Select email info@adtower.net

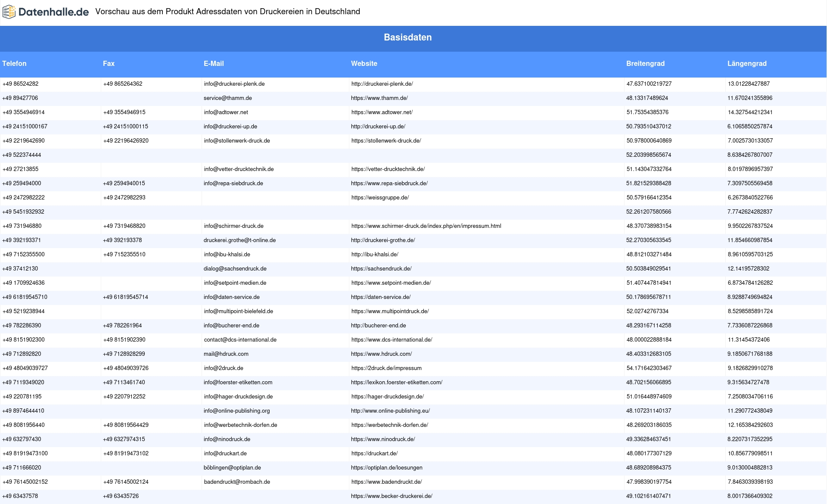(226, 112)
